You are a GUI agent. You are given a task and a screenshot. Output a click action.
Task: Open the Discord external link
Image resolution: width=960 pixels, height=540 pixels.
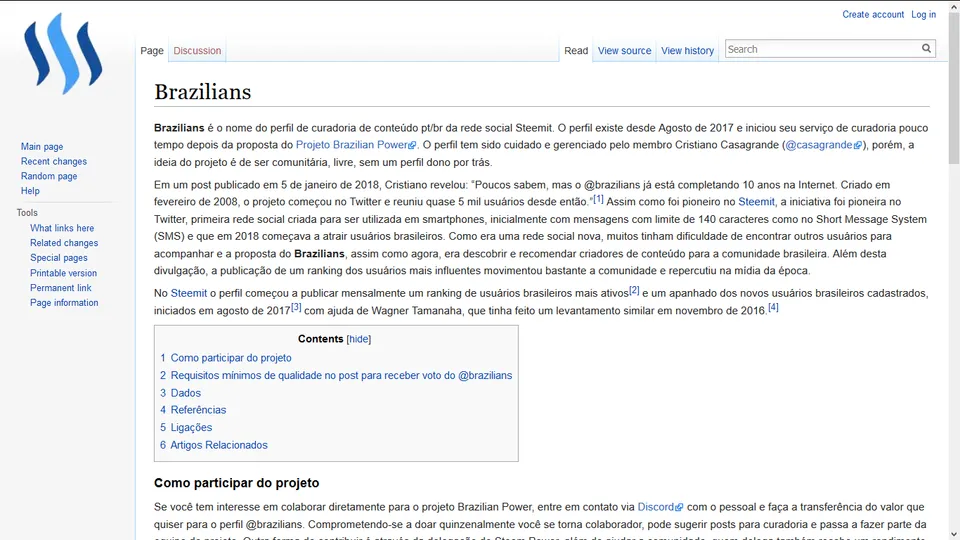point(660,507)
